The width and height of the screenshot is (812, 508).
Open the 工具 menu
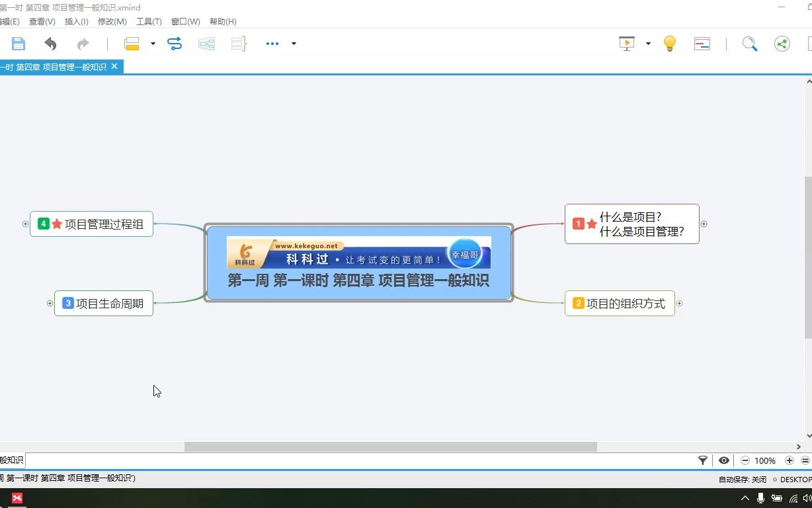click(x=149, y=21)
